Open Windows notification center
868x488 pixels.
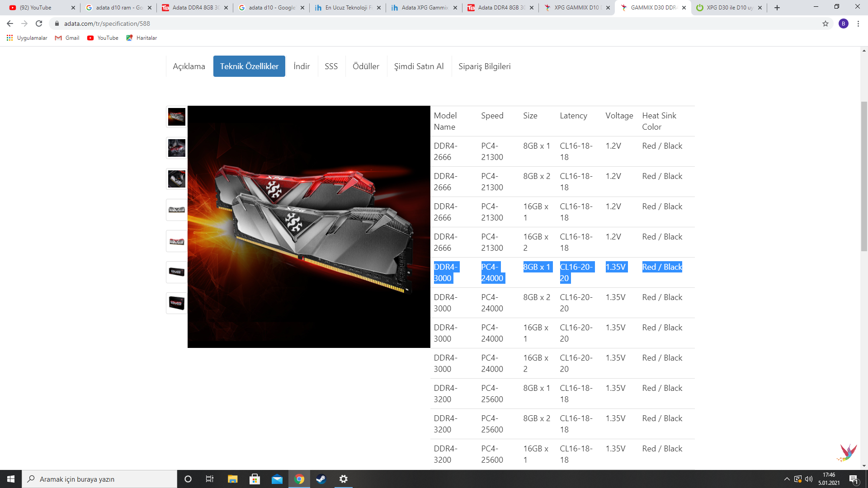(x=854, y=479)
